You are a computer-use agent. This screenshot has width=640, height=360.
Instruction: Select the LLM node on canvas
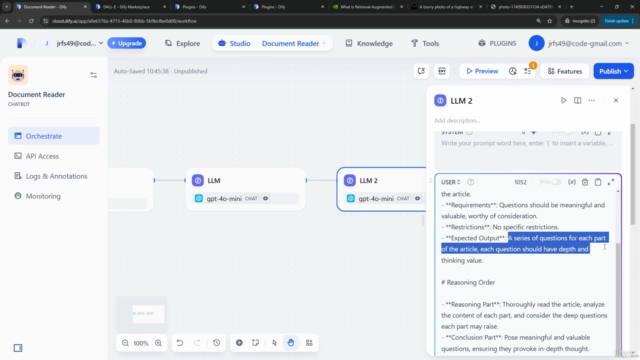tap(245, 189)
